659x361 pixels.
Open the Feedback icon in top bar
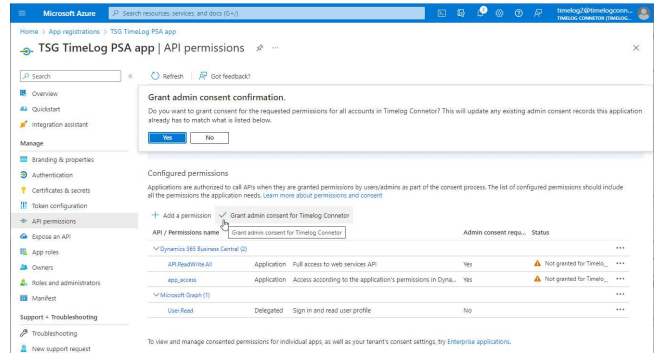pos(538,13)
